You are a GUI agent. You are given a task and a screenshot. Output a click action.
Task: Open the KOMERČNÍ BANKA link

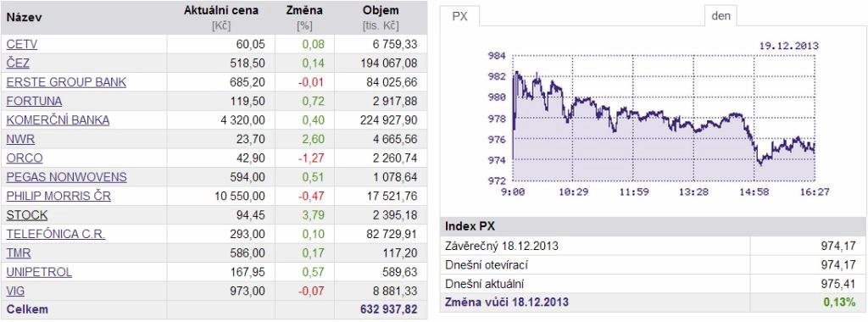point(58,120)
